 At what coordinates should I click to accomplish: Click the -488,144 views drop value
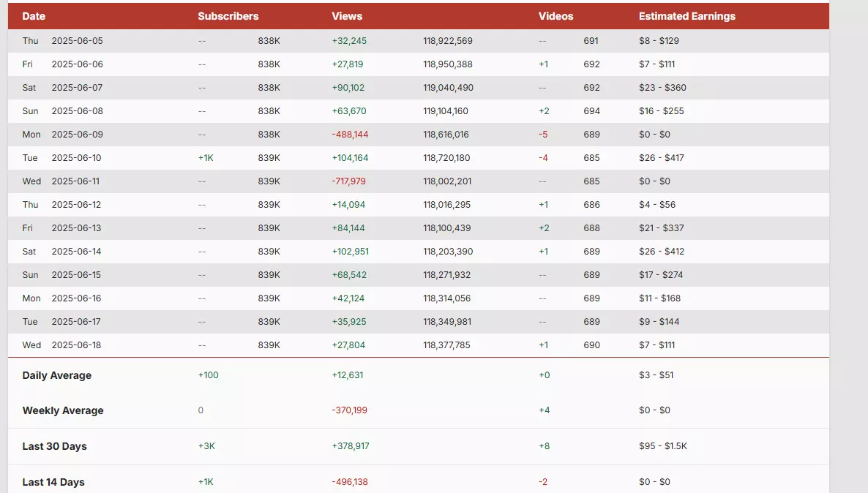click(x=351, y=135)
